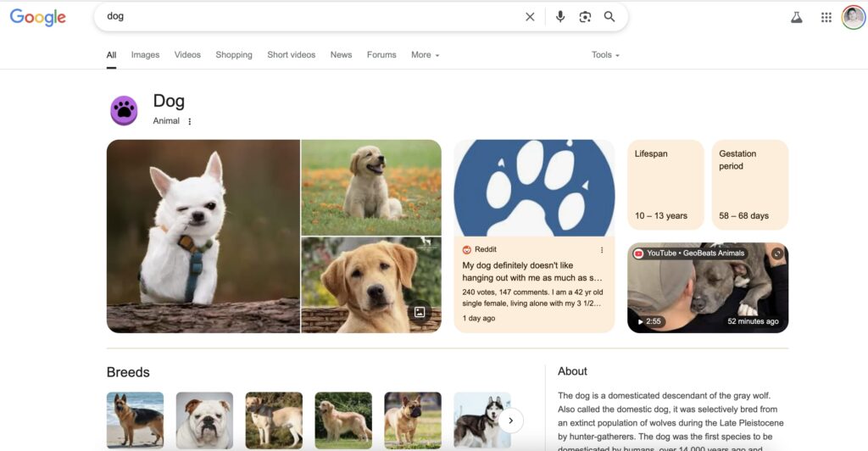Open the Short videos tab
The height and width of the screenshot is (451, 868).
click(292, 55)
